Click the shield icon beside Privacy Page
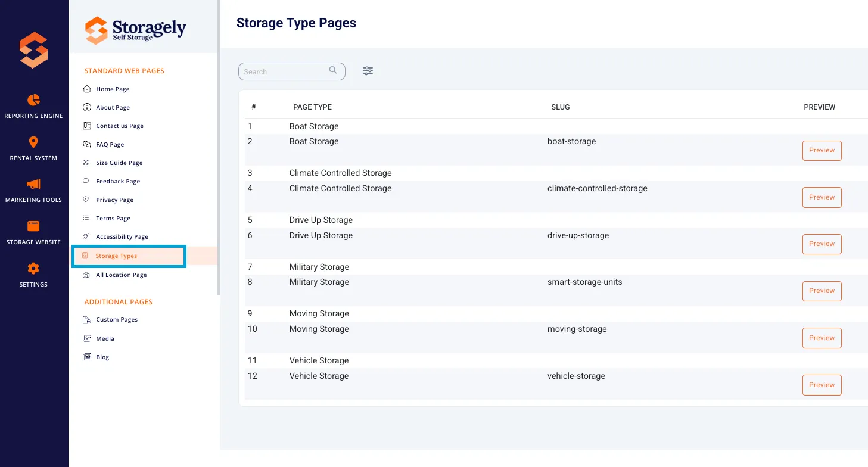 click(x=86, y=200)
